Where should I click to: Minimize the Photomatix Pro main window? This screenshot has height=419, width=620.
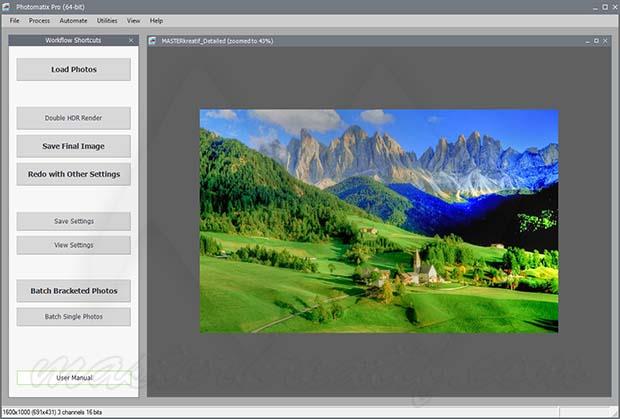pos(596,8)
